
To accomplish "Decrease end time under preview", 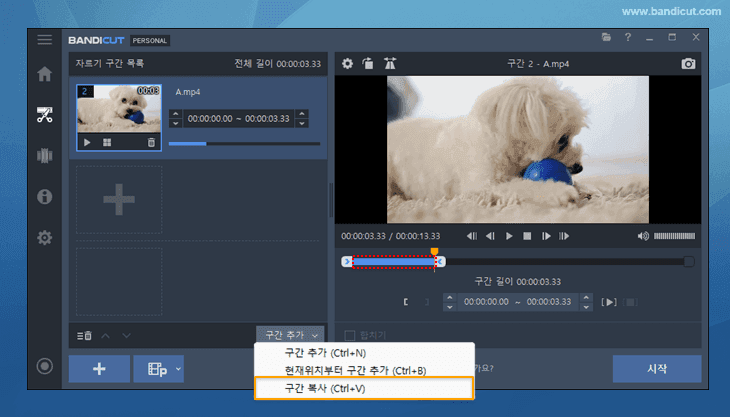I will pyautogui.click(x=586, y=307).
